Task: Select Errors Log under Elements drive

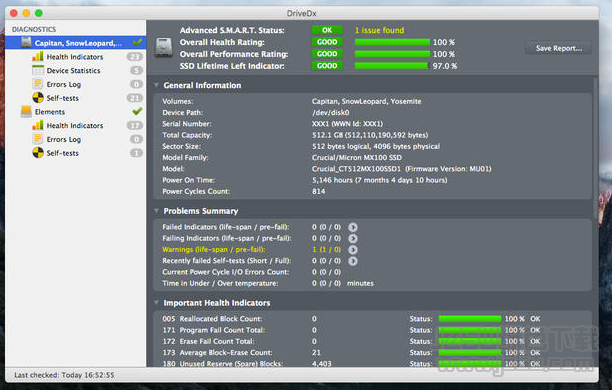Action: [64, 139]
